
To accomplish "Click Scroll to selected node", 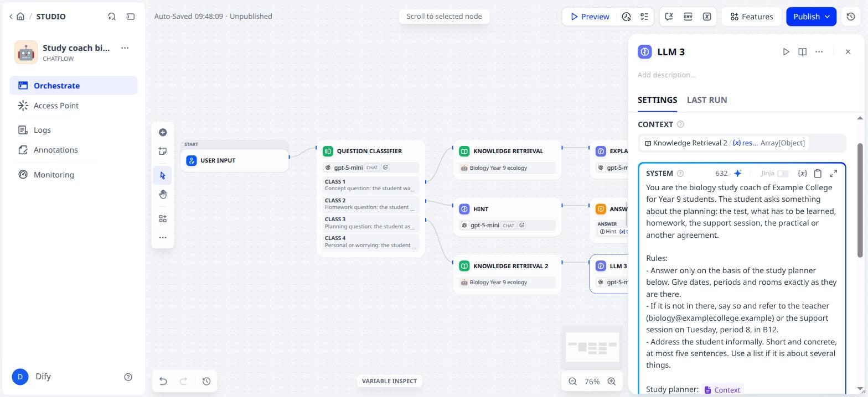I will click(444, 17).
